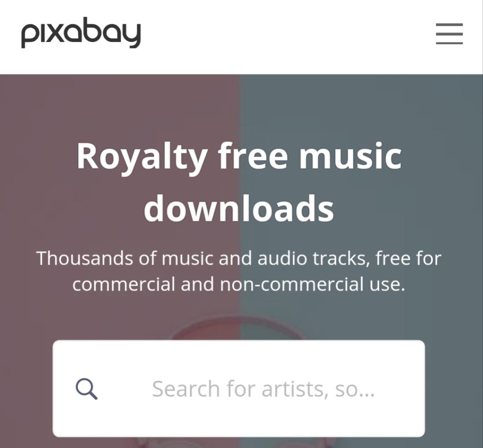Click the 'commercial and non-commercial use.' line
The height and width of the screenshot is (448, 483).
(x=239, y=284)
